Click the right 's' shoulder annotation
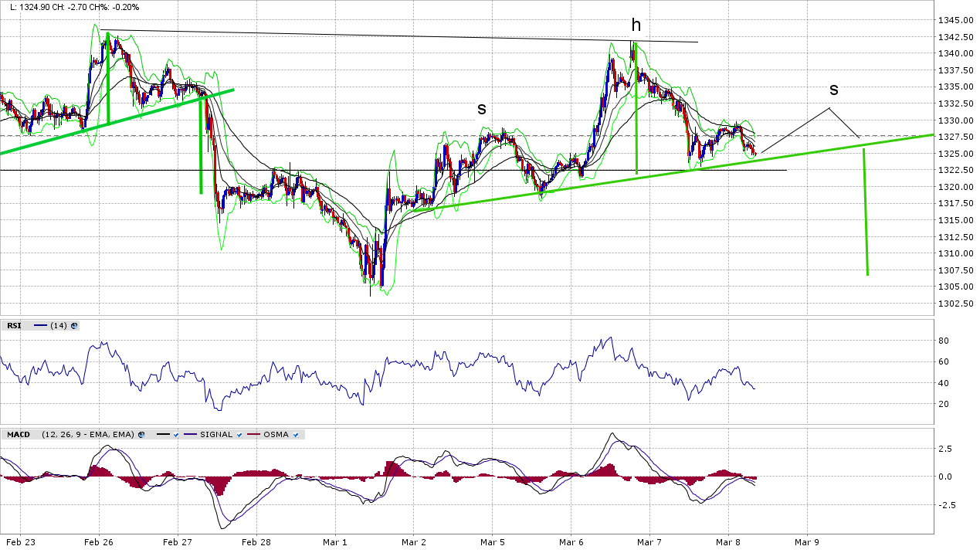980x553 pixels. point(833,90)
